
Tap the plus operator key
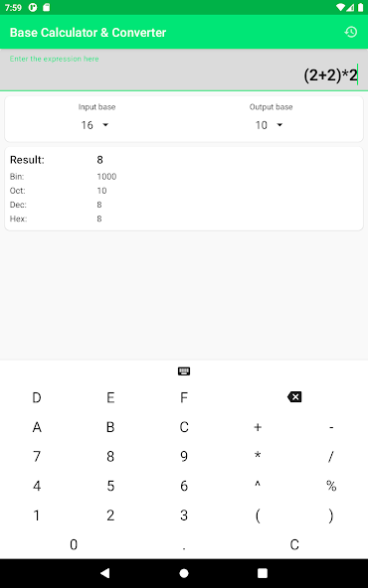(258, 427)
